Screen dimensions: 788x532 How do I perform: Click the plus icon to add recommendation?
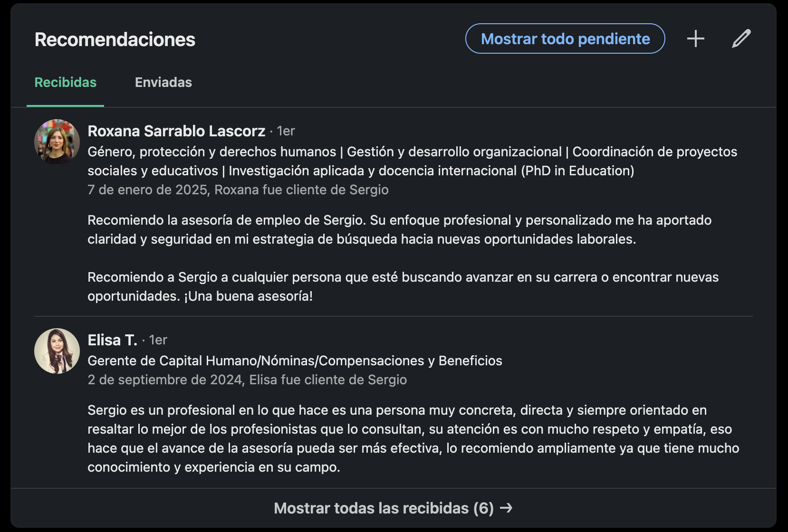[x=695, y=39]
